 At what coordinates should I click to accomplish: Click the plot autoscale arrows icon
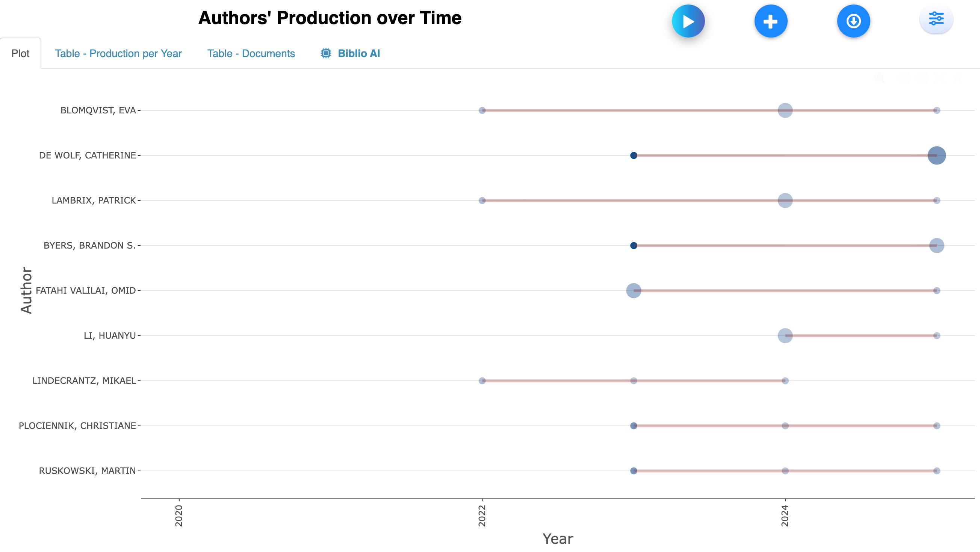tap(940, 78)
